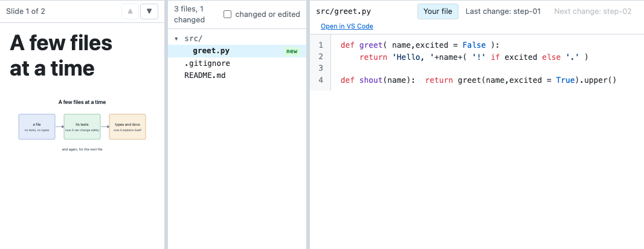Go to previous slide with up arrow
The image size is (644, 249).
pos(130,11)
